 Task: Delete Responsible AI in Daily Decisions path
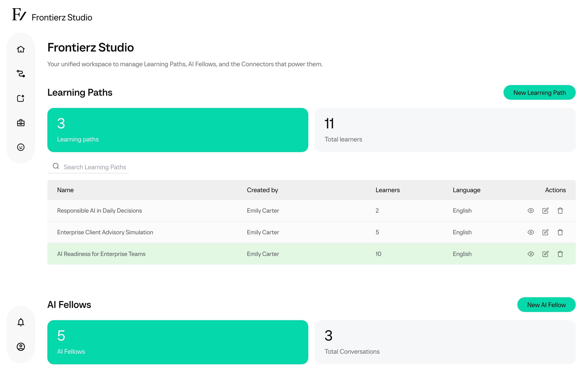560,211
